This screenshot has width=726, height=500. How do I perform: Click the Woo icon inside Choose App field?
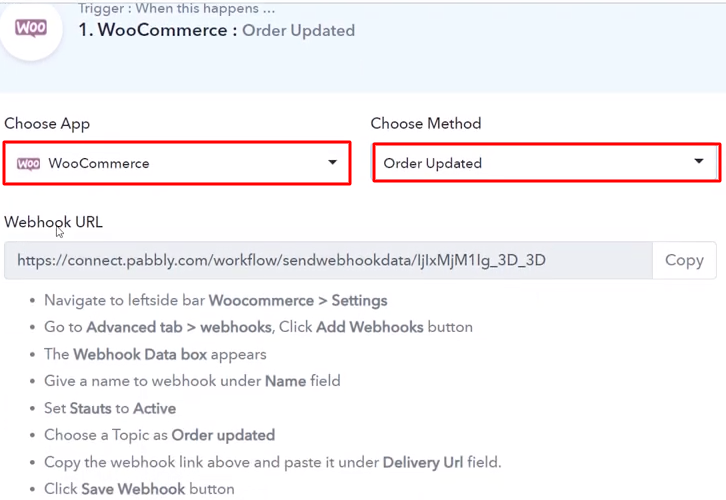tap(29, 164)
